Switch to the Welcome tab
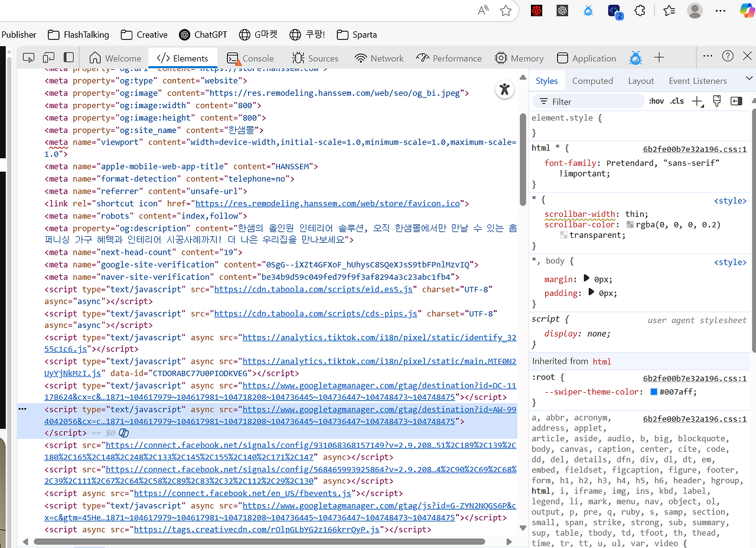 [x=115, y=58]
